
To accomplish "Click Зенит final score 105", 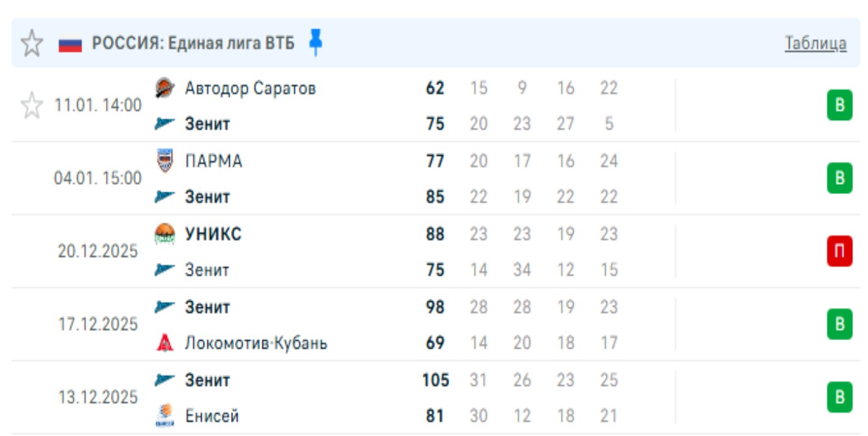I will pyautogui.click(x=435, y=380).
